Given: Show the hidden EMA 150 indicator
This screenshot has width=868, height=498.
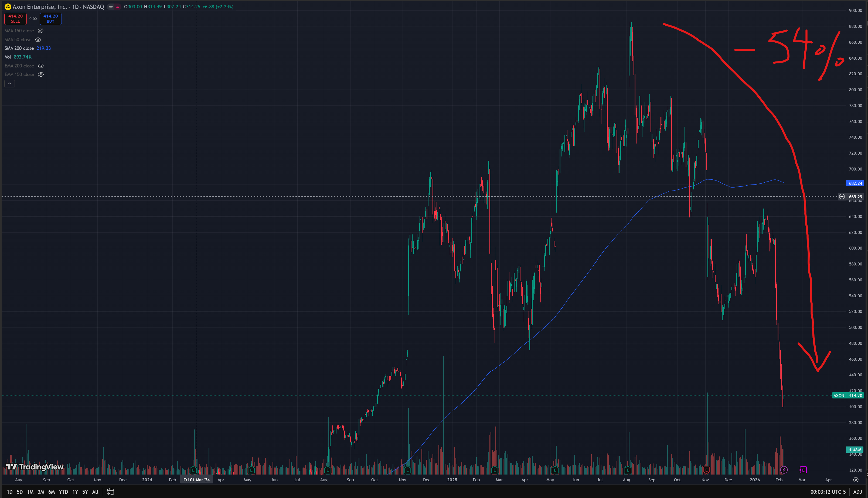Looking at the screenshot, I should 41,74.
